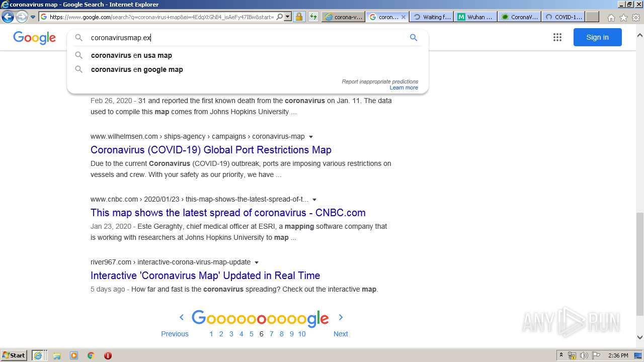Click the address bar search magnifier icon
Viewport: 644px width, 362px height.
click(x=280, y=17)
